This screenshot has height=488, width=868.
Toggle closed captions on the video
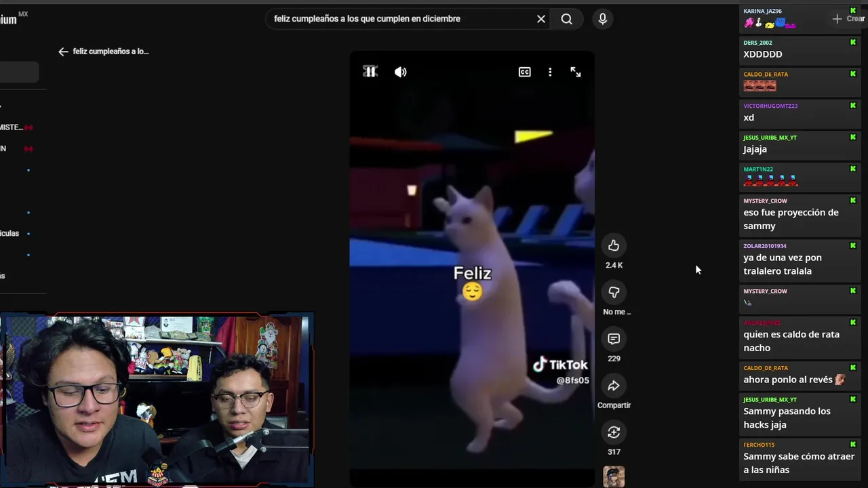click(525, 72)
